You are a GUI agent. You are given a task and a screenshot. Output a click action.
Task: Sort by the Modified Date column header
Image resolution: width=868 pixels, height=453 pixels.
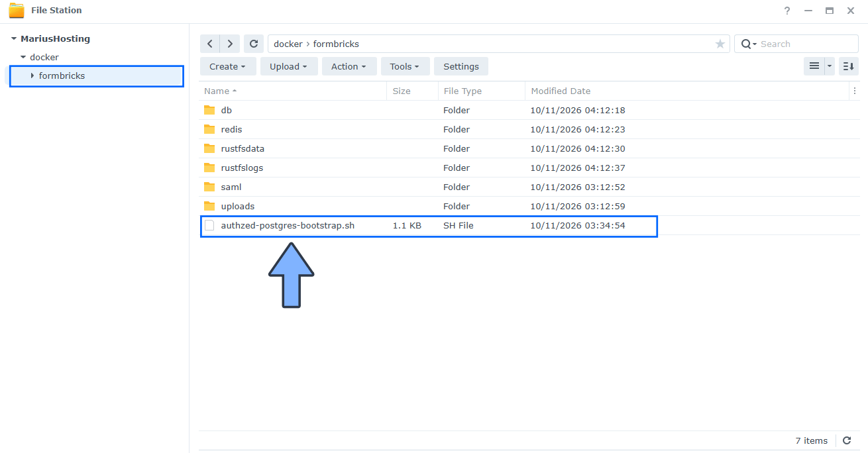(686, 91)
